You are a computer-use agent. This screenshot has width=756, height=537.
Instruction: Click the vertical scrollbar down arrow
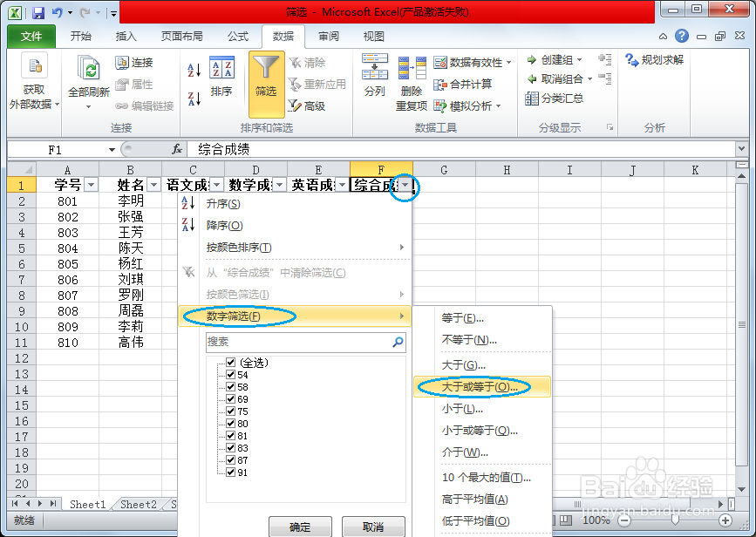click(x=741, y=489)
